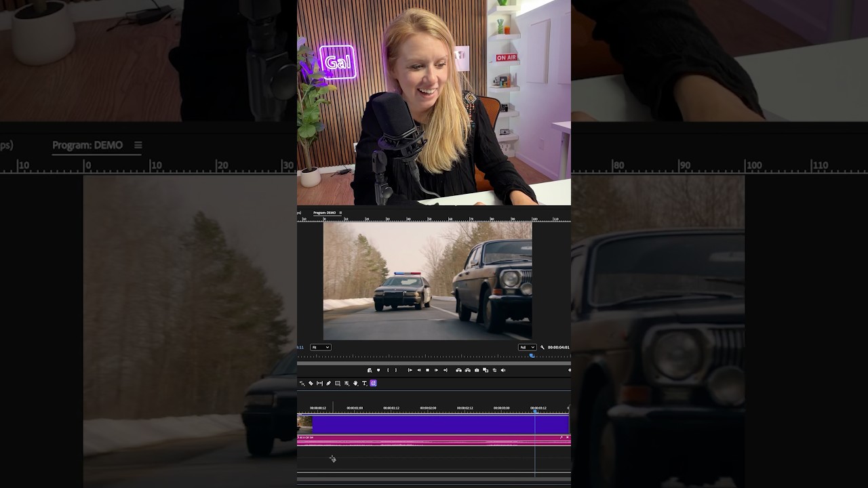This screenshot has height=488, width=868.
Task: Select the Slip tool
Action: (319, 383)
